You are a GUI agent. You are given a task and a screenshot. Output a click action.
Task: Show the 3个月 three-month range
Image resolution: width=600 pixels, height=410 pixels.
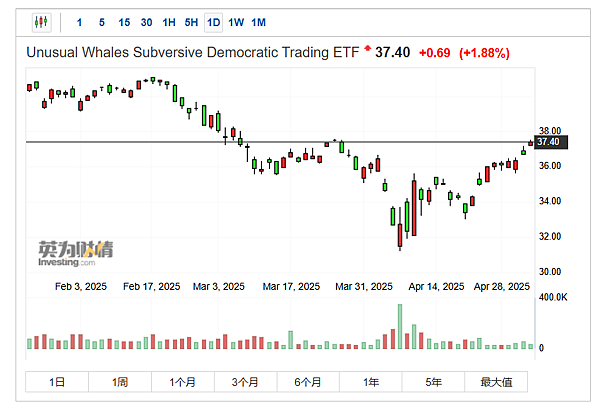(245, 382)
